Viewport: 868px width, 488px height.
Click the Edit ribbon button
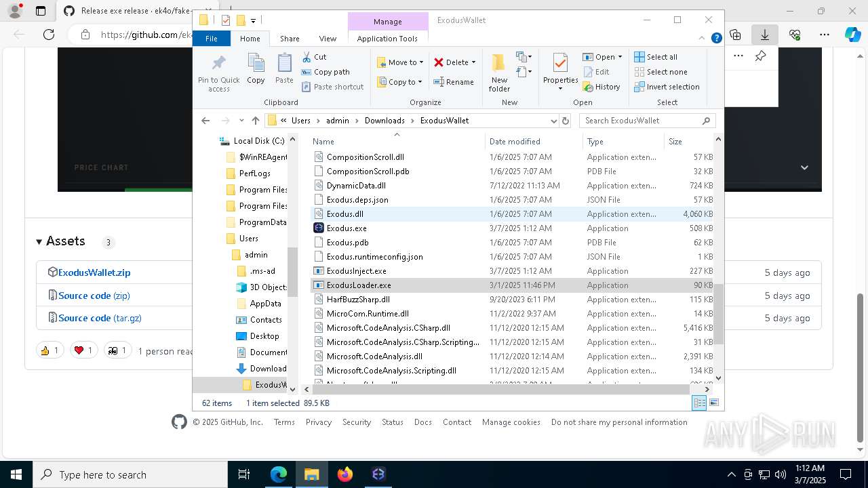[595, 72]
